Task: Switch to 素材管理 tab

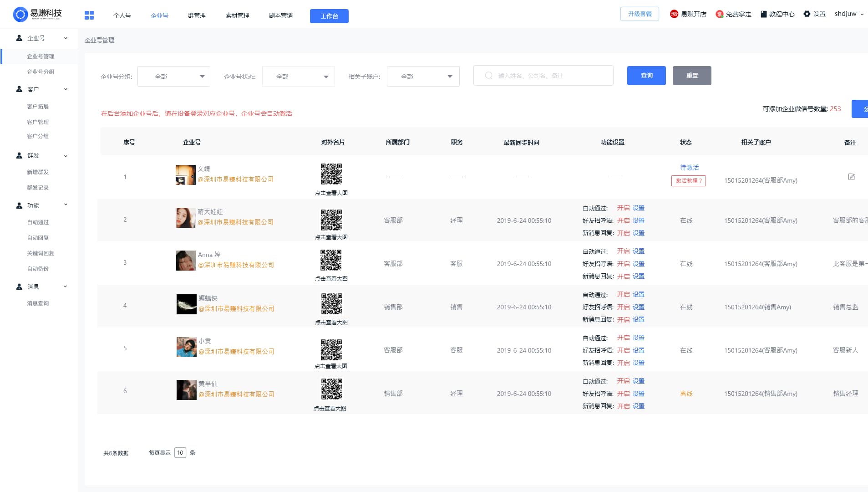Action: pos(237,15)
